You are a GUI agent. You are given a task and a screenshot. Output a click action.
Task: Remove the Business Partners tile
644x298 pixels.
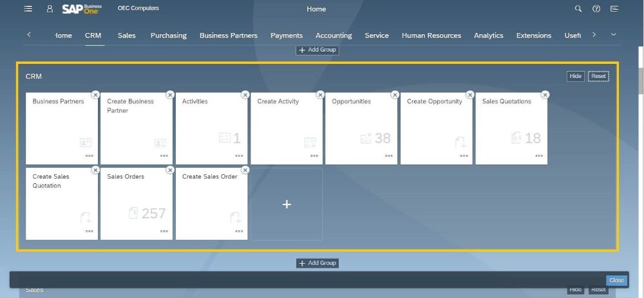click(x=95, y=95)
